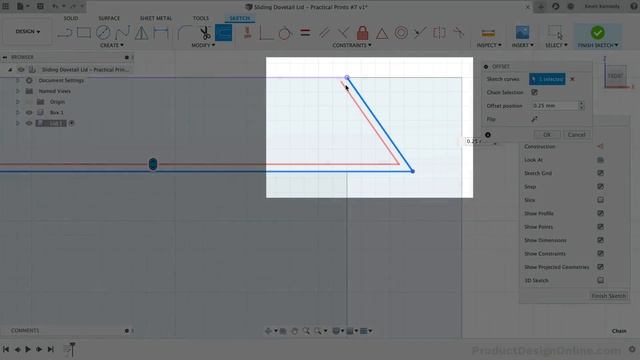Screen dimensions: 640x360
Task: Click the Select tool icon
Action: pyautogui.click(x=556, y=33)
